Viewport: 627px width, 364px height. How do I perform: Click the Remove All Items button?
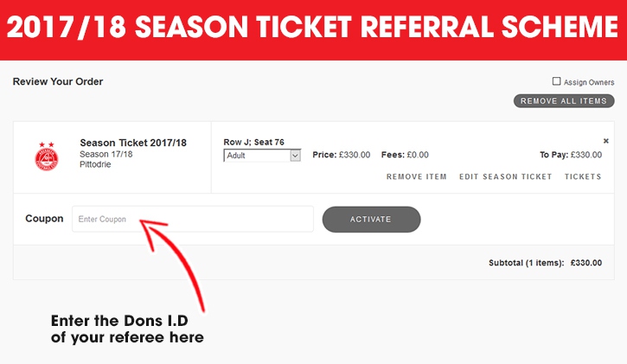click(x=564, y=101)
